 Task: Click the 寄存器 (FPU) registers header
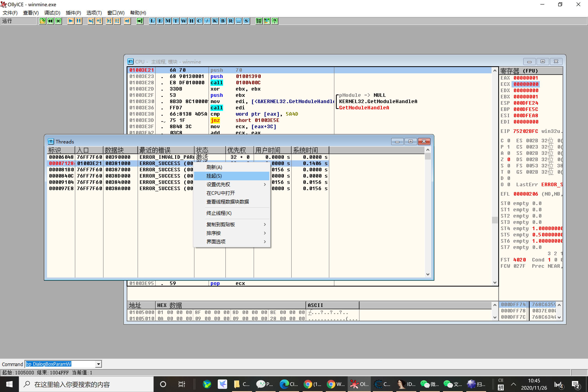[x=531, y=71]
